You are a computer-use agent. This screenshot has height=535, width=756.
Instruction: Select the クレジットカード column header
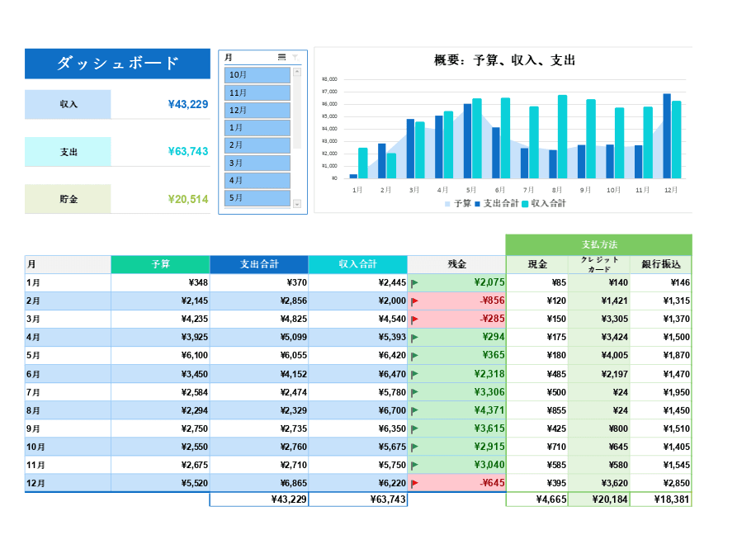tap(599, 264)
